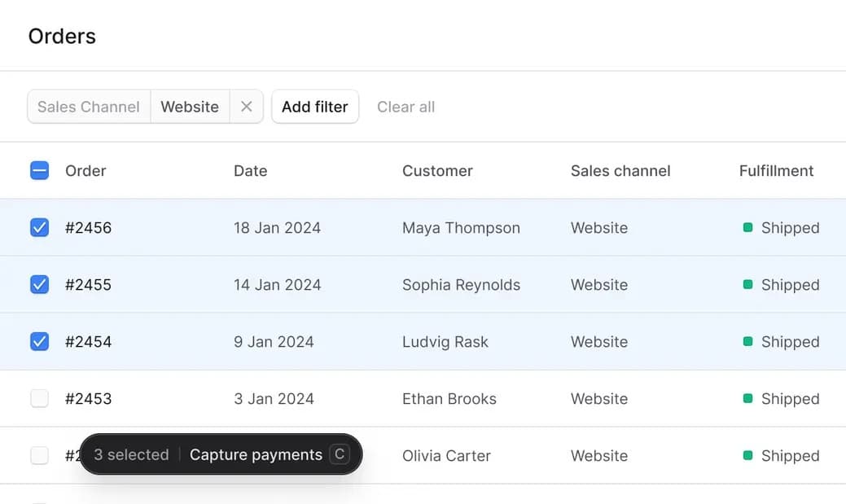Uncheck order #2455
846x504 pixels.
pyautogui.click(x=39, y=285)
